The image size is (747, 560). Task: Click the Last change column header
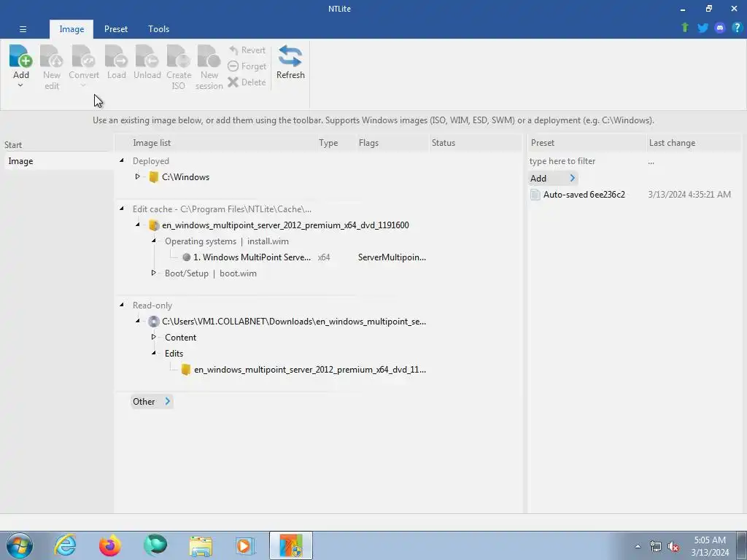pos(693,143)
